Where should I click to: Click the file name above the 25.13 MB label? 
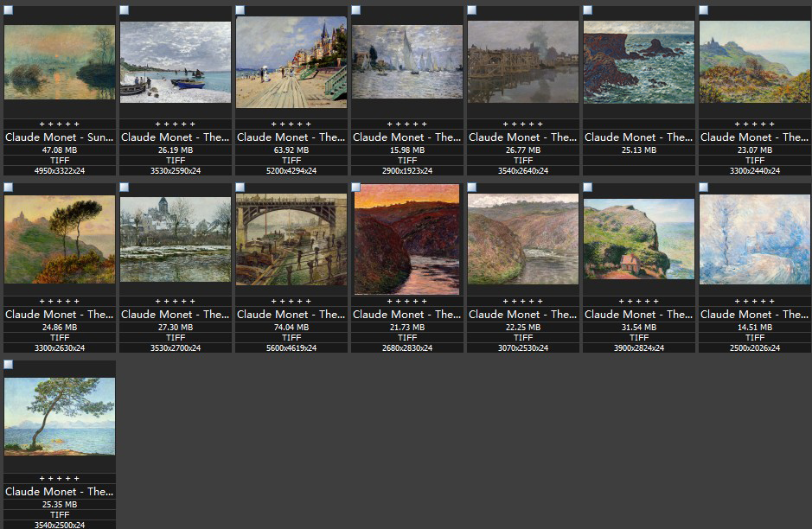639,137
